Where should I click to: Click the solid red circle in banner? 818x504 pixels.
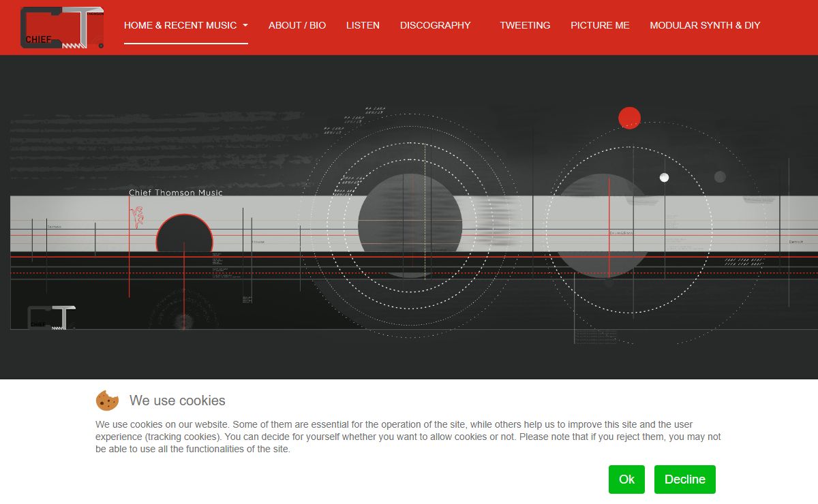629,118
